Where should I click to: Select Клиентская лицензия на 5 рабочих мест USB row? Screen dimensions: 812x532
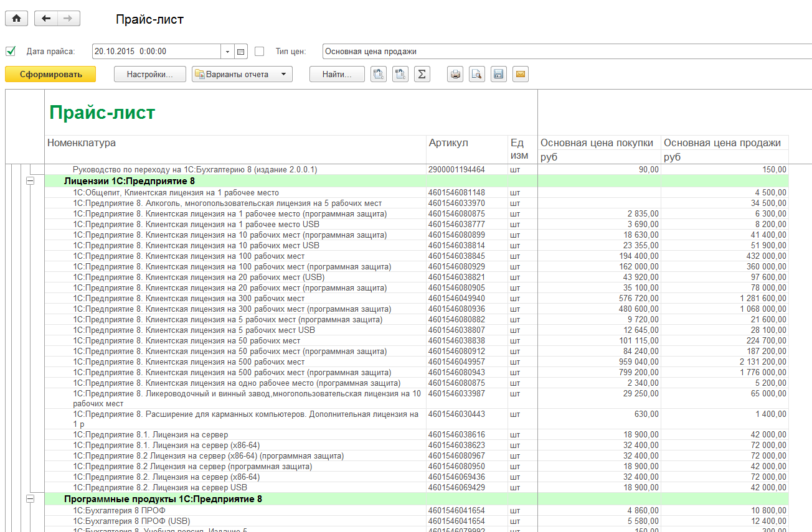tap(417, 330)
